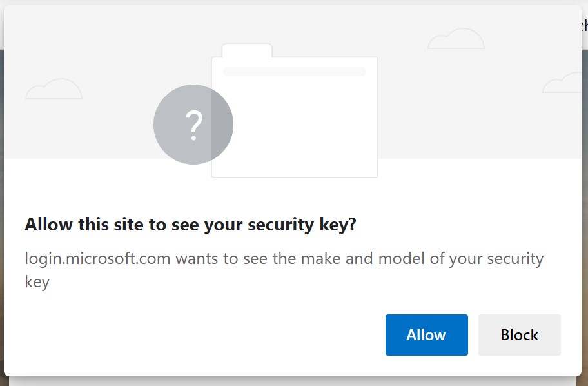Click the cloud graphic near the top right
This screenshot has width=588, height=386.
[x=456, y=37]
